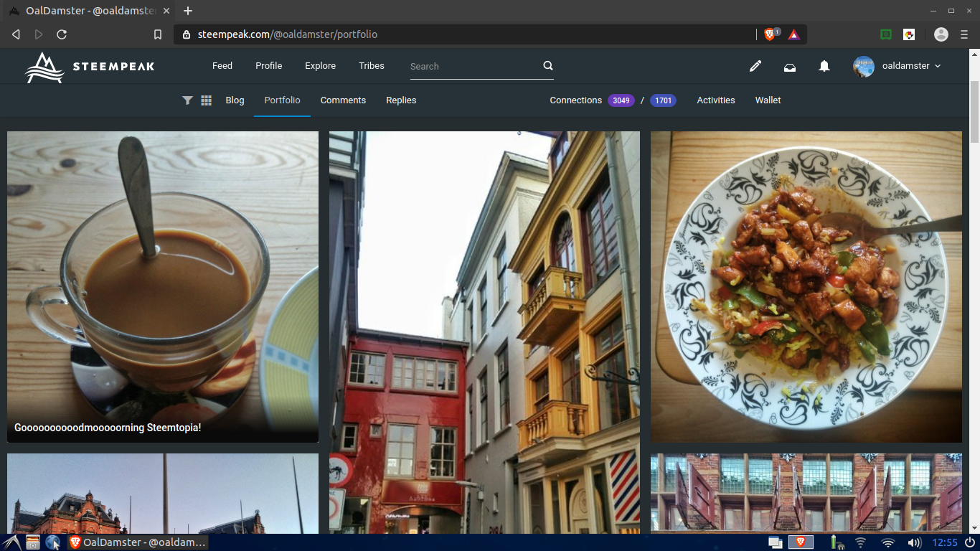
Task: Open the Explore page
Action: pyautogui.click(x=320, y=65)
